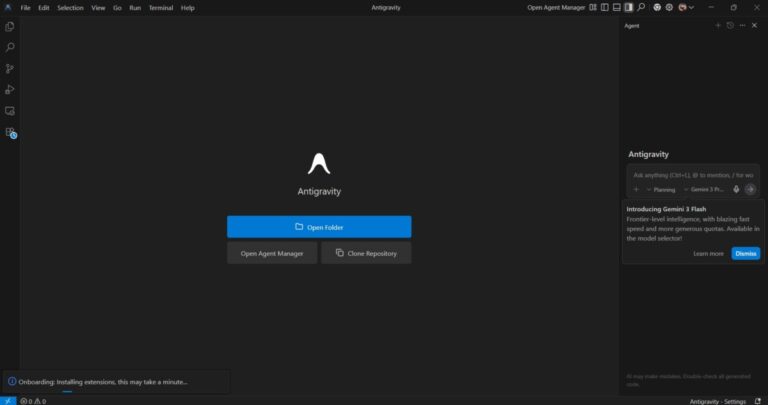Click the customize layout icon in title bar

tap(593, 7)
